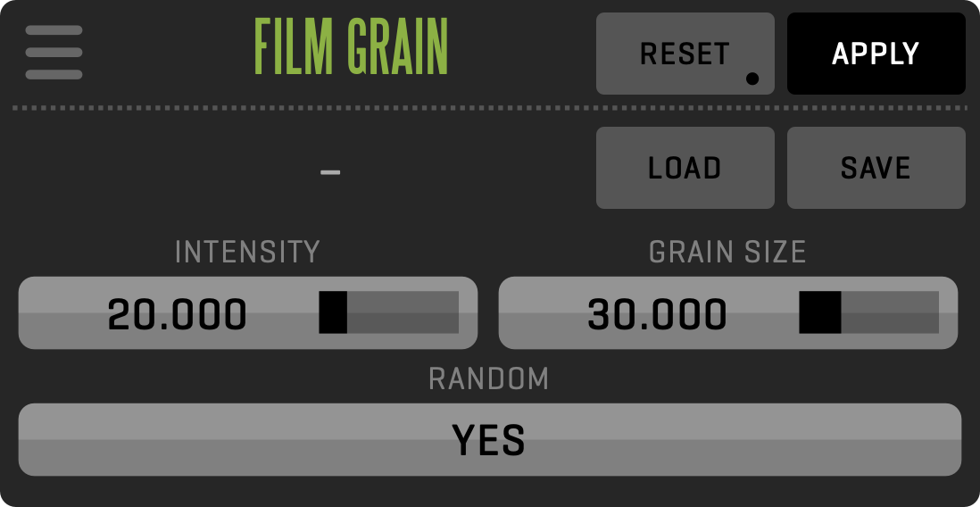The height and width of the screenshot is (507, 980).
Task: Click the Intensity value 20.000
Action: click(177, 314)
